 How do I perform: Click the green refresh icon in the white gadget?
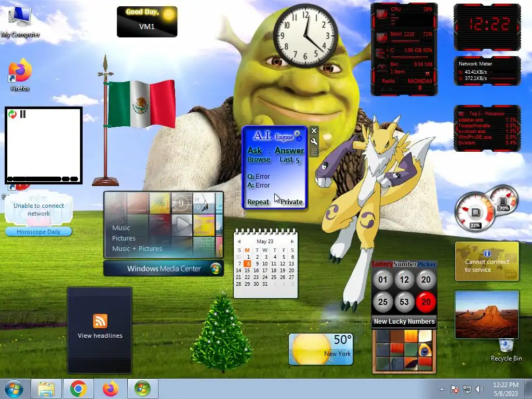click(x=12, y=114)
